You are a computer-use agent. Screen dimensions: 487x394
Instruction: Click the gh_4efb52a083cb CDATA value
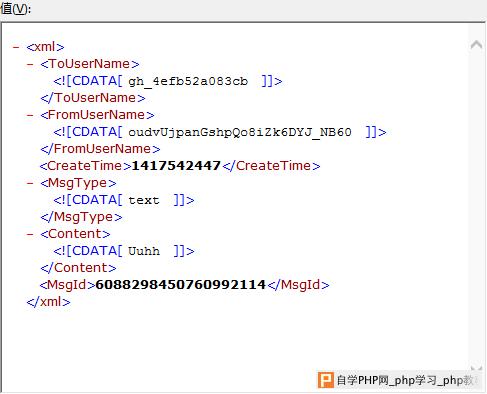pos(188,81)
